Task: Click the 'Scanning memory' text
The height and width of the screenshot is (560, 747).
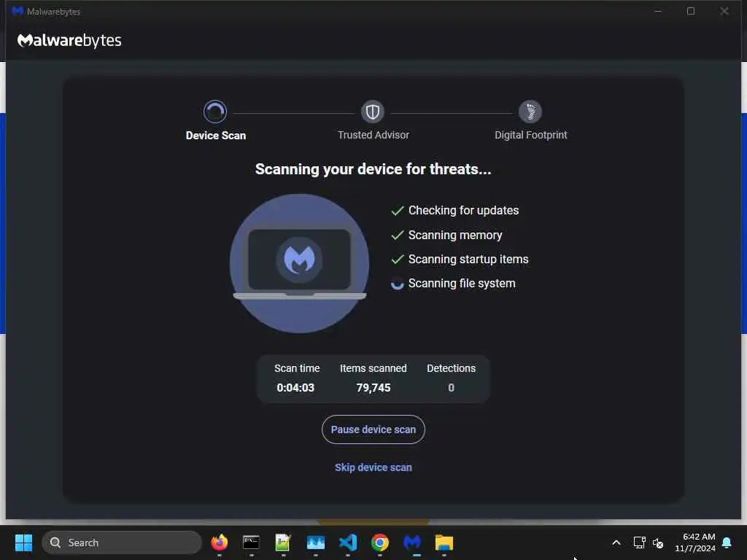Action: click(455, 236)
